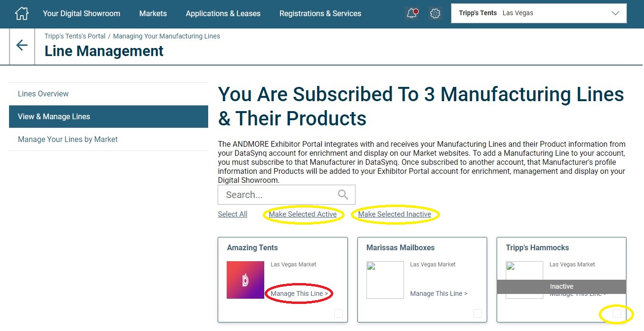Open Manage This Line for Amazing Tents
The image size is (644, 331).
tap(299, 293)
